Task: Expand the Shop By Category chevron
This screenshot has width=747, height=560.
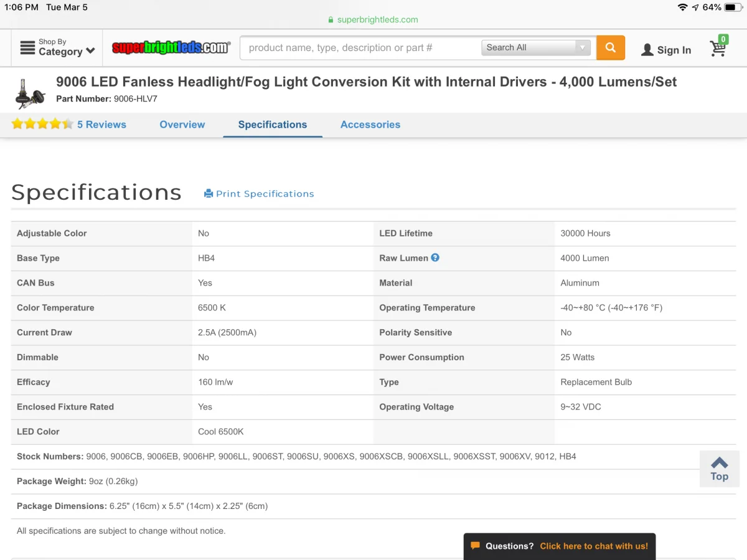Action: (x=91, y=51)
